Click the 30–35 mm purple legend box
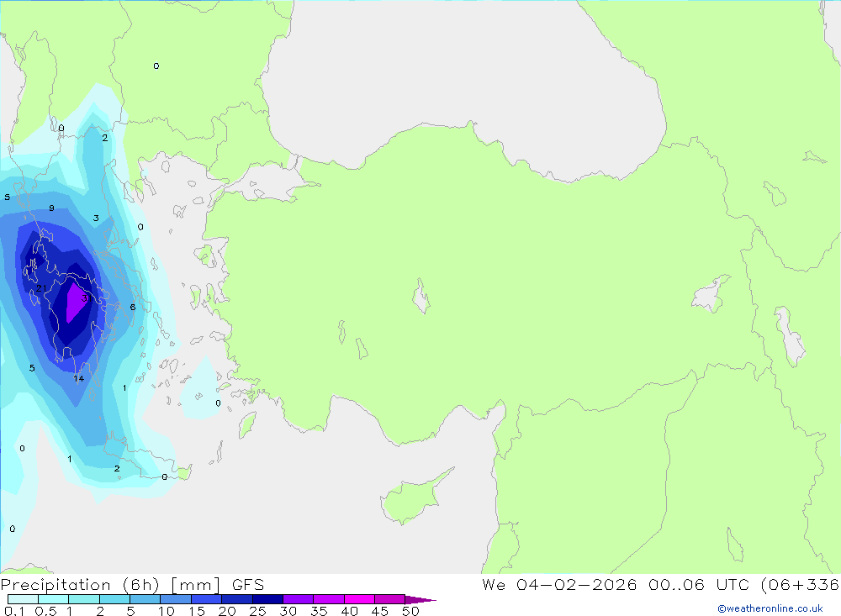Image resolution: width=841 pixels, height=616 pixels. tap(299, 599)
